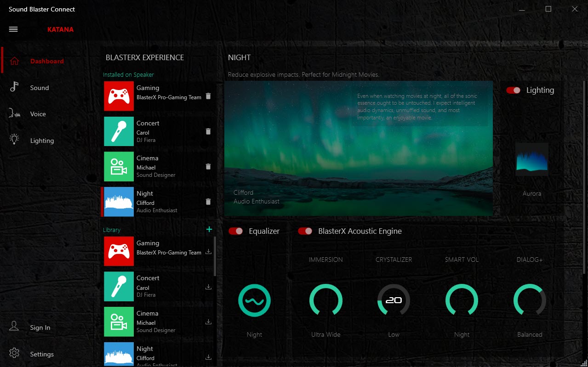Delete installed Cinema profile via trash icon
The height and width of the screenshot is (367, 588).
click(x=208, y=166)
